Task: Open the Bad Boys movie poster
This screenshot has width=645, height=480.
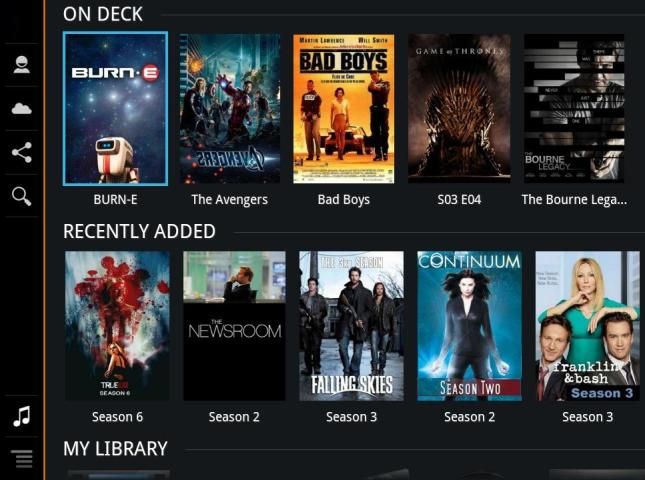Action: tap(343, 109)
